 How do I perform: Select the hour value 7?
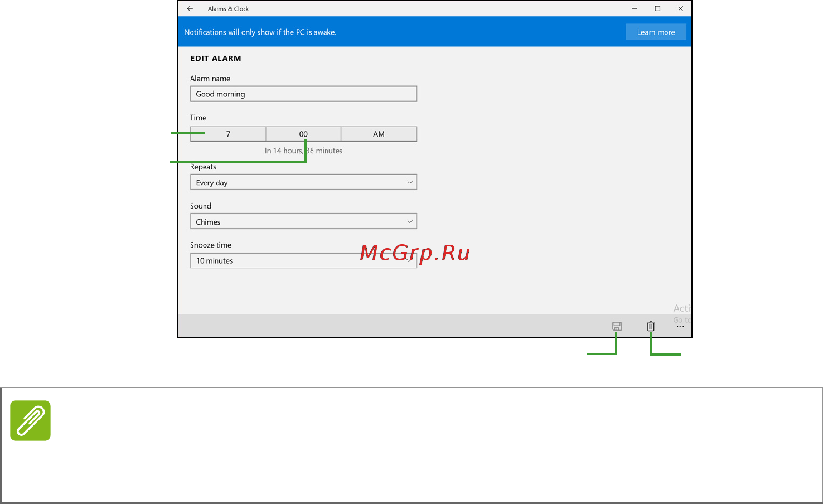(228, 134)
